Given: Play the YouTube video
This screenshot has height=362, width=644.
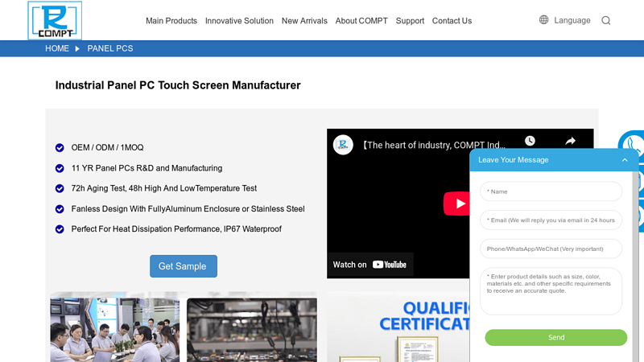Looking at the screenshot, I should (x=456, y=204).
